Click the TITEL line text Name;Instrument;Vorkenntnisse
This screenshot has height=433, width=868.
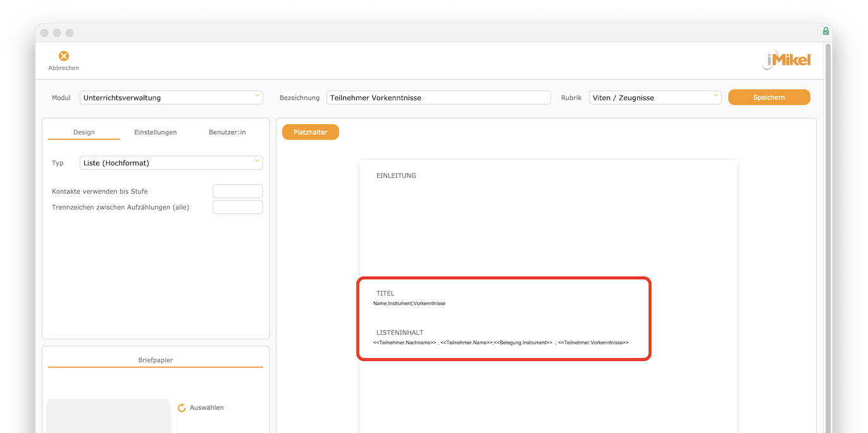409,304
